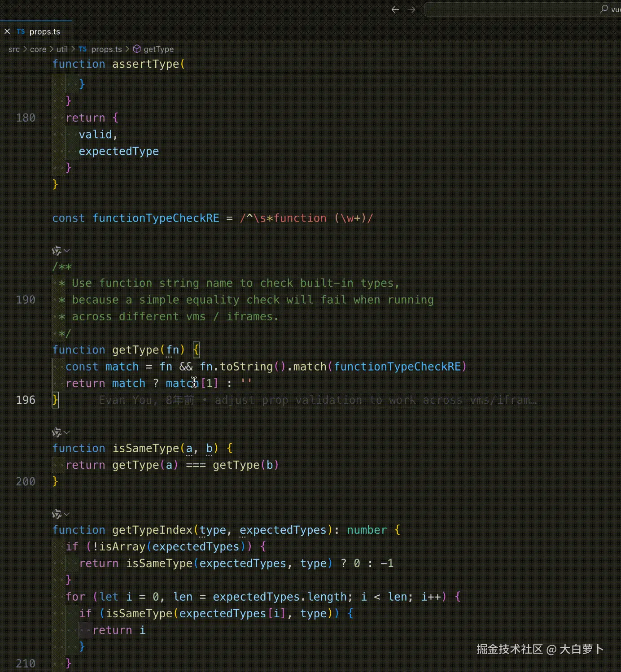Click the TS icon on the tab
Image resolution: width=621 pixels, height=672 pixels.
(21, 31)
